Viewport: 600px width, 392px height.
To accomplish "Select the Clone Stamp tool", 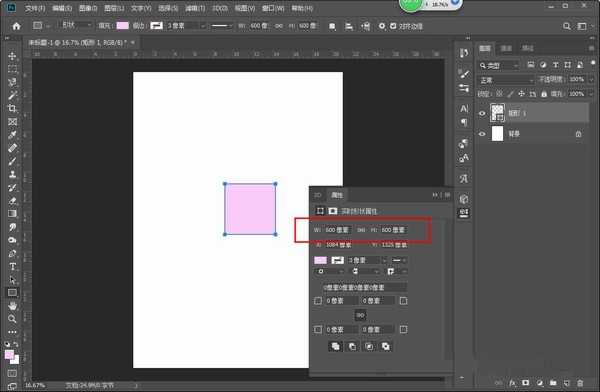I will point(12,174).
